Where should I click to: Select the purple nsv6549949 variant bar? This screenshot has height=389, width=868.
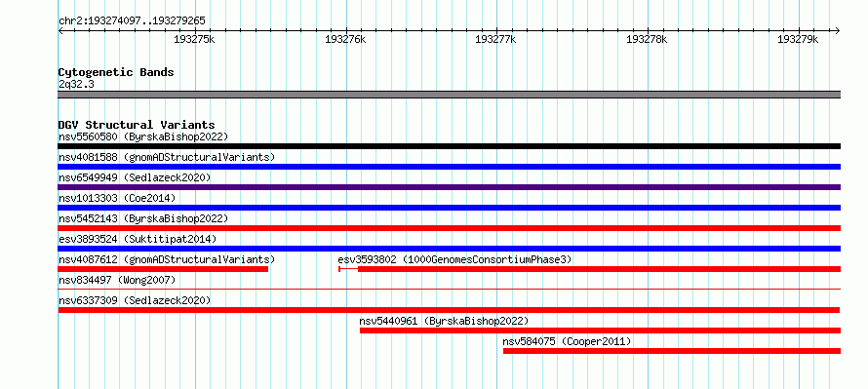449,187
